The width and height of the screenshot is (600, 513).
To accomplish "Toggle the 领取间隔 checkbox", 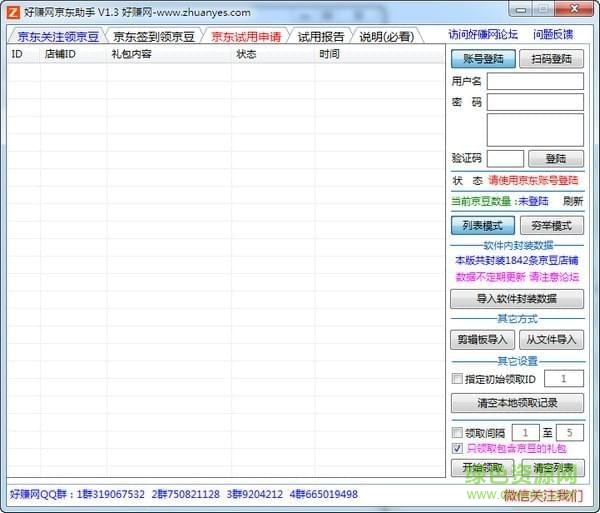I will (x=457, y=433).
